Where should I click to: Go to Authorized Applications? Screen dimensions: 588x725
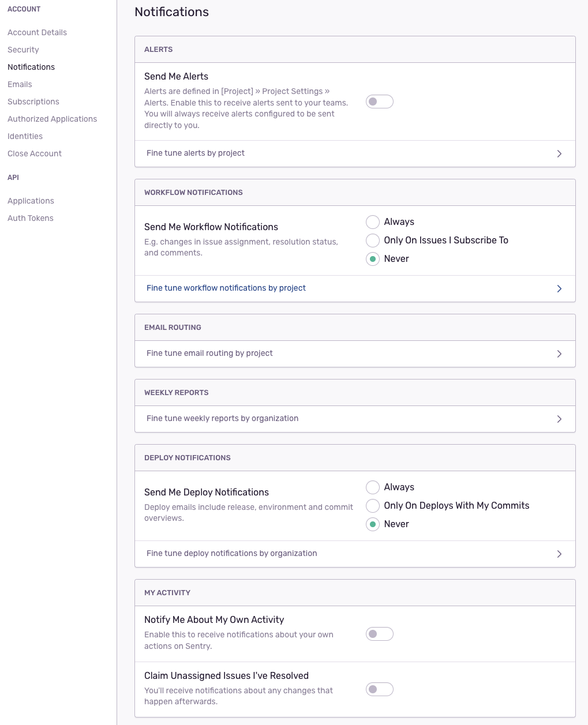(52, 119)
